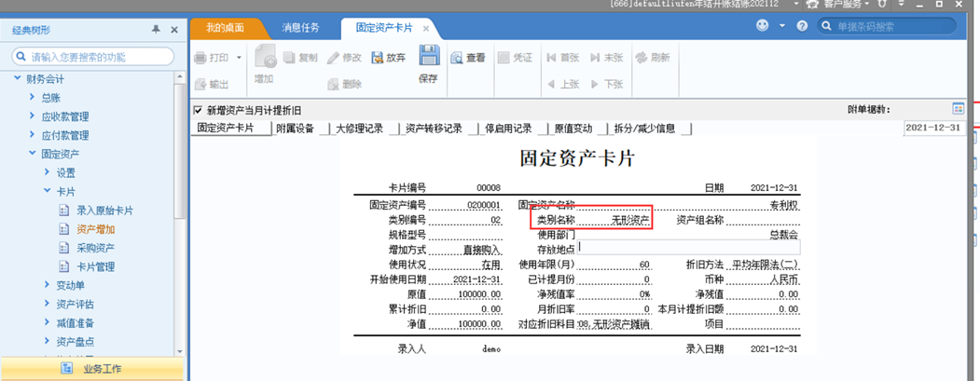The height and width of the screenshot is (381, 980).
Task: Switch to the 消息任务 tab
Action: (x=300, y=28)
